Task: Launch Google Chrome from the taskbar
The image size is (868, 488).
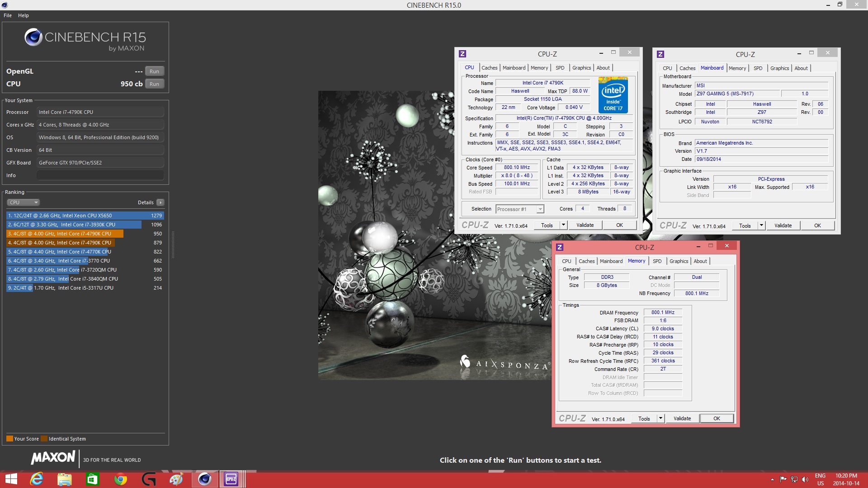Action: 121,479
